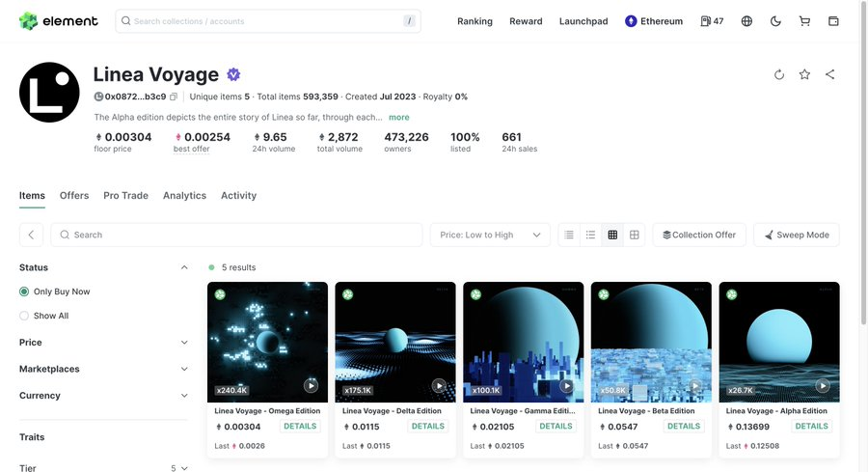Open the Price: Low to High dropdown
The width and height of the screenshot is (868, 472).
[490, 235]
